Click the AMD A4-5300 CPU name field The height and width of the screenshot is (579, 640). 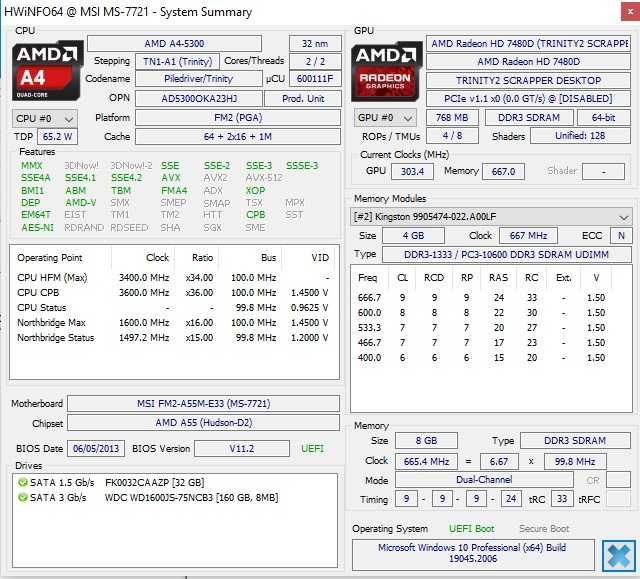click(174, 44)
